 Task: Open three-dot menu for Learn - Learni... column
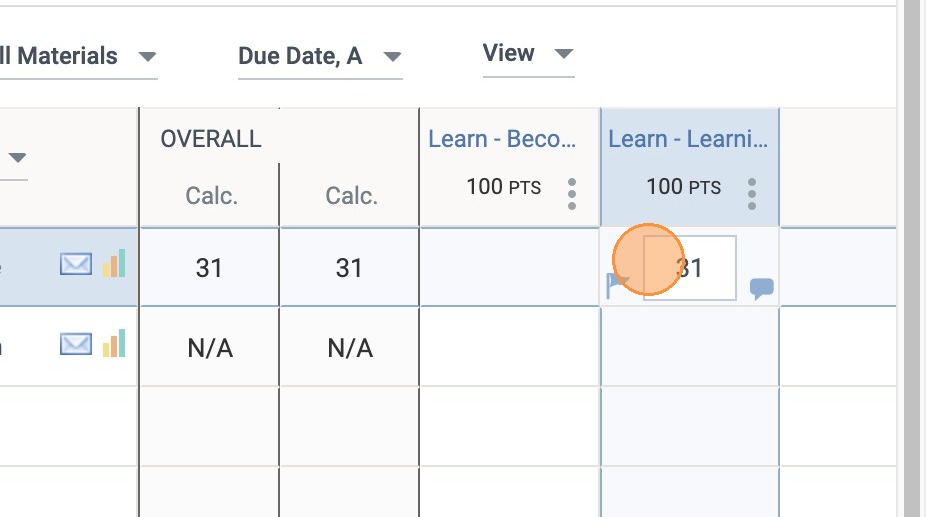pos(752,193)
